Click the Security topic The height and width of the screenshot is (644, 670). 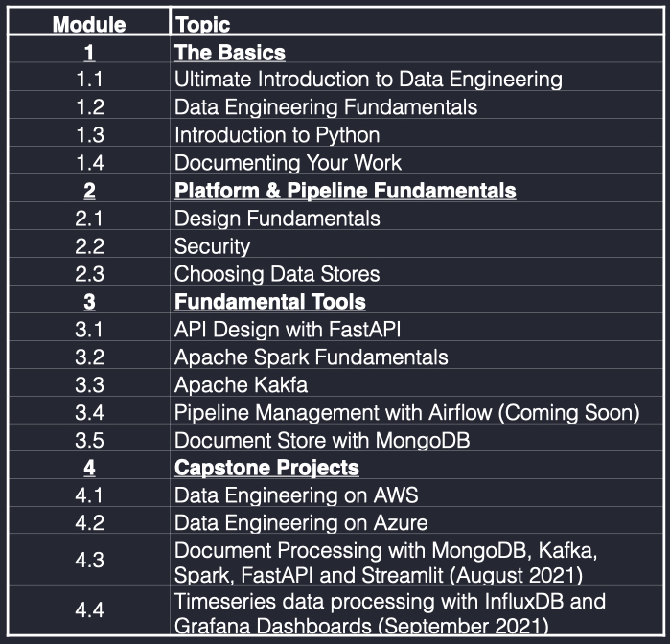[x=212, y=246]
